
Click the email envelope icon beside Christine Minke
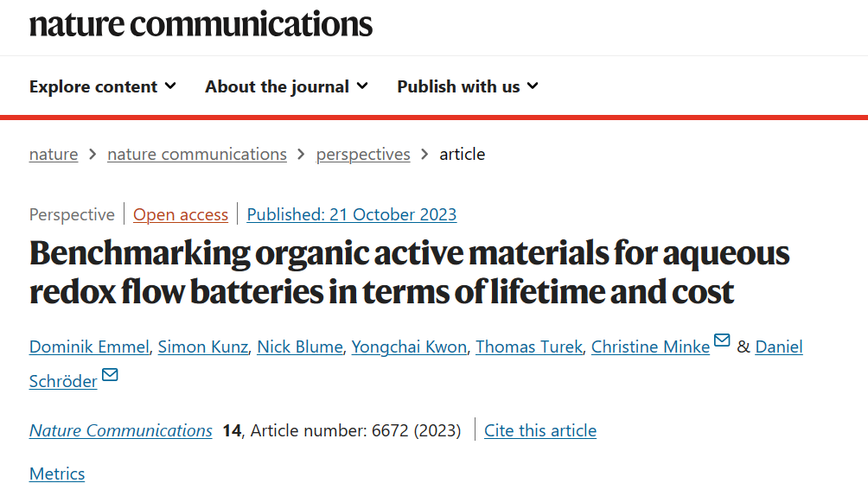pyautogui.click(x=722, y=340)
